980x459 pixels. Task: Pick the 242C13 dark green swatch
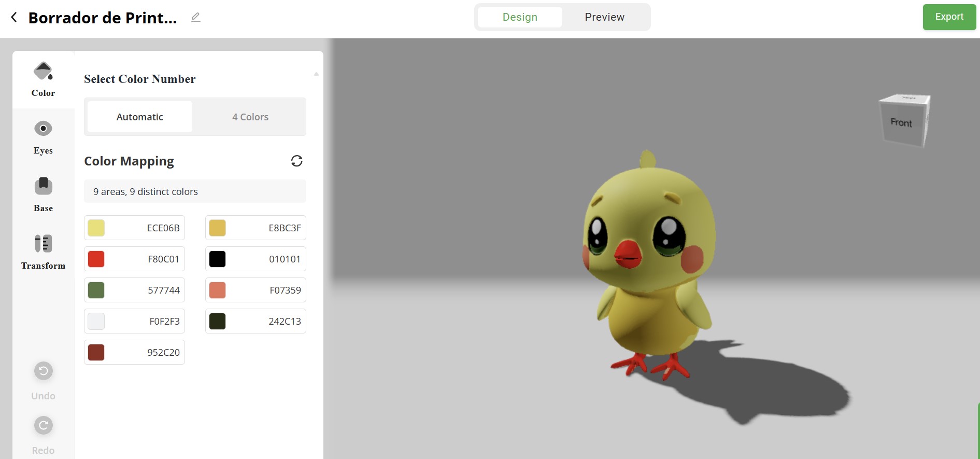pos(217,321)
